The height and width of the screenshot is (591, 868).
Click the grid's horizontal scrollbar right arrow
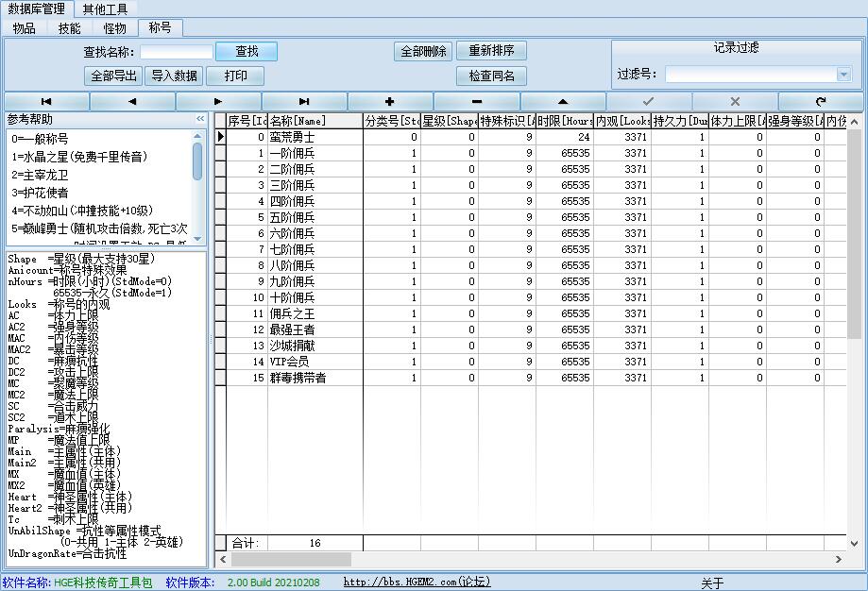[x=838, y=560]
